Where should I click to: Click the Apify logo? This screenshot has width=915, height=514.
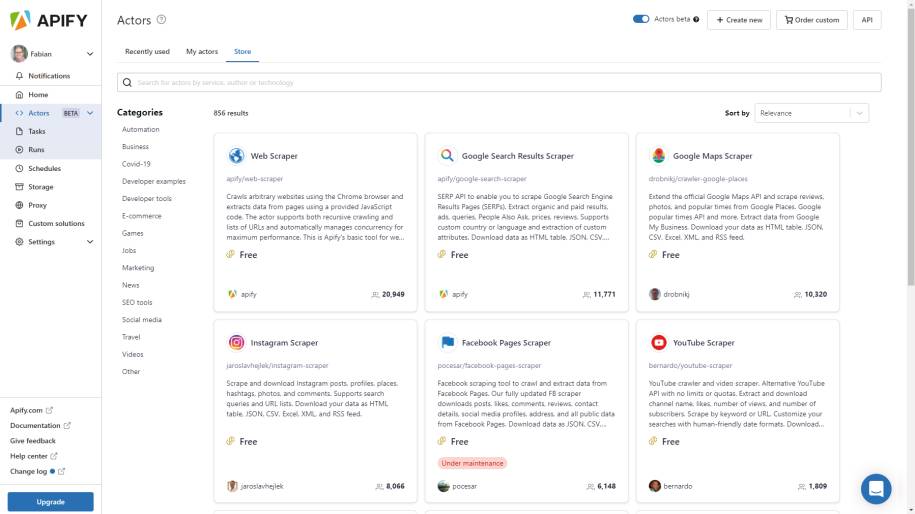tap(49, 20)
